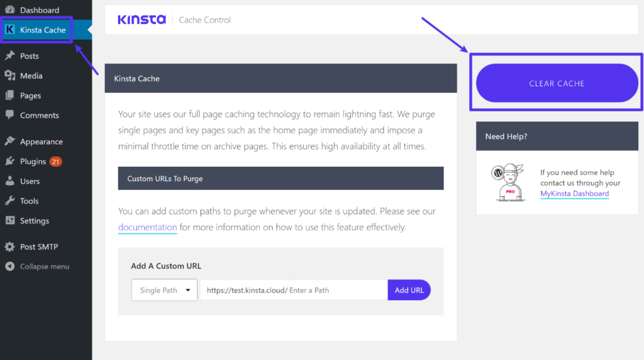Open the documentation link
The image size is (644, 360).
(147, 227)
